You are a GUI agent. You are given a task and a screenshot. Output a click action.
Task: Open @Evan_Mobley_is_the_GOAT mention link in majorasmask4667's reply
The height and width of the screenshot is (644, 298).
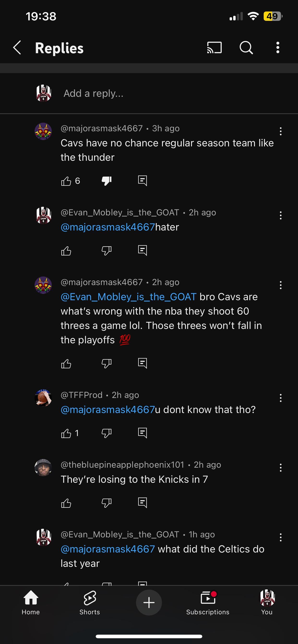pyautogui.click(x=128, y=297)
